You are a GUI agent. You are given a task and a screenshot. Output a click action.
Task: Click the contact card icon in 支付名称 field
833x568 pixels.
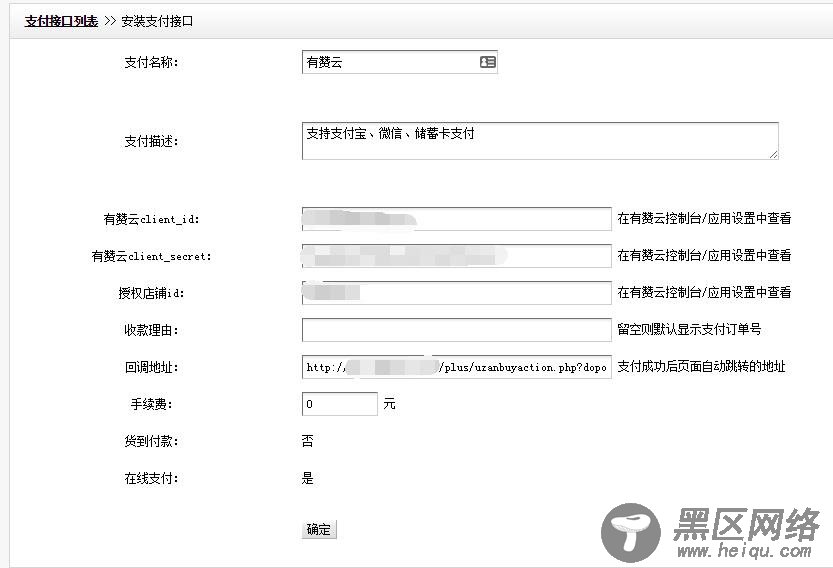[x=488, y=62]
